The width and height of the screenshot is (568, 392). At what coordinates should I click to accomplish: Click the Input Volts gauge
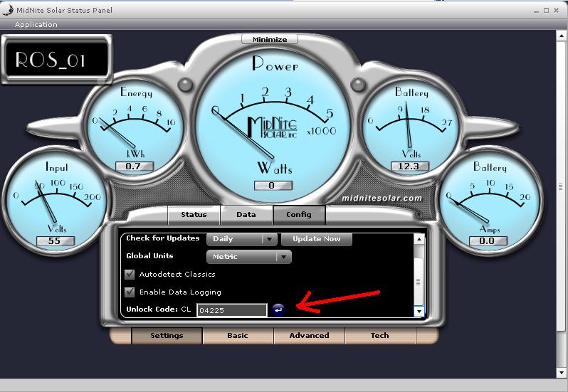pyautogui.click(x=55, y=201)
